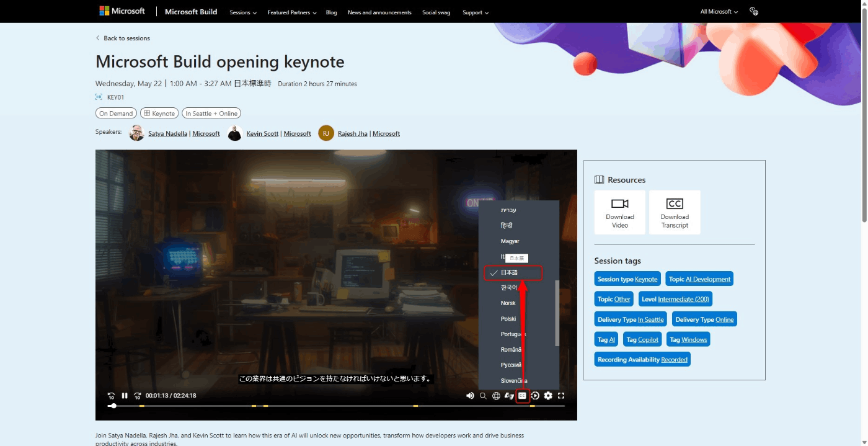Go to Microsoft Build home link
The image size is (868, 446).
[191, 12]
